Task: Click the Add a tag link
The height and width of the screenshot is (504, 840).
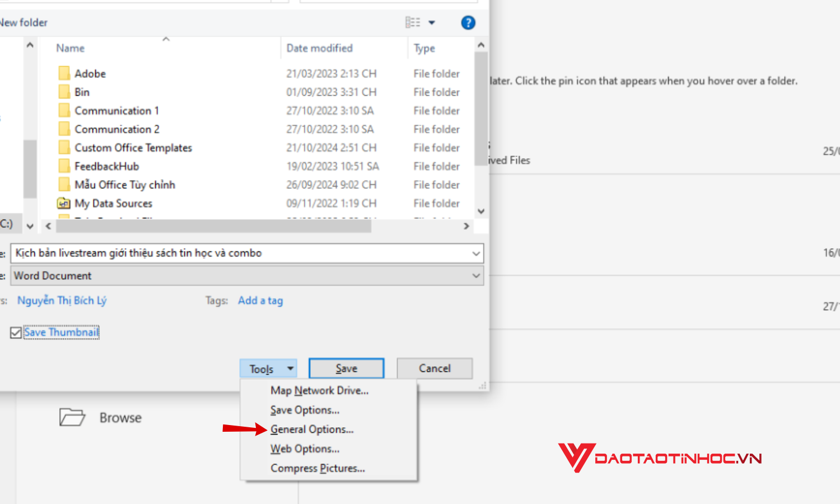Action: (260, 300)
